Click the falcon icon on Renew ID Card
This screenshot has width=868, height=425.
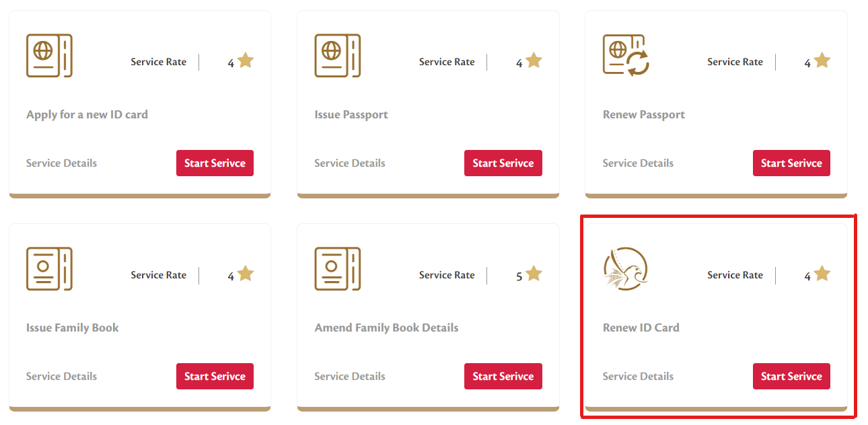point(625,268)
